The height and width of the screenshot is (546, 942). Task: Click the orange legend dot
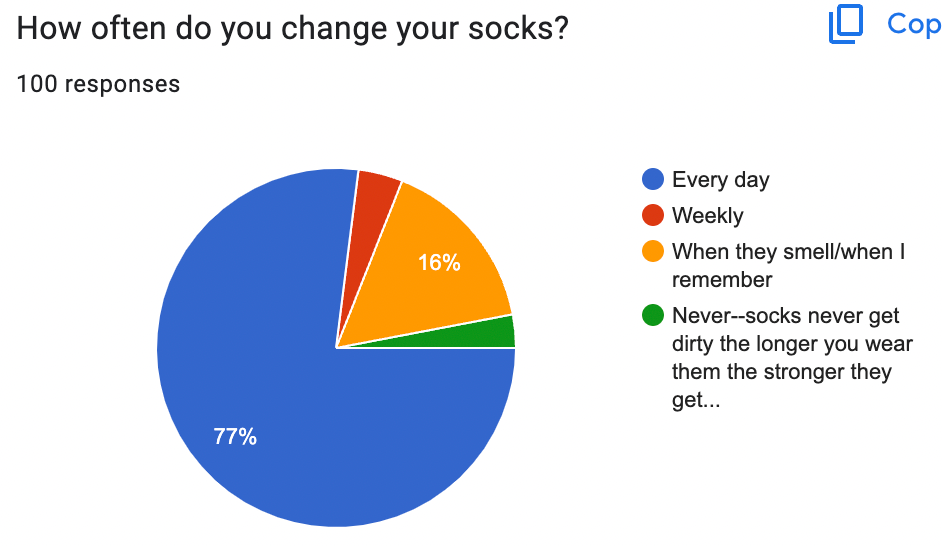click(652, 251)
